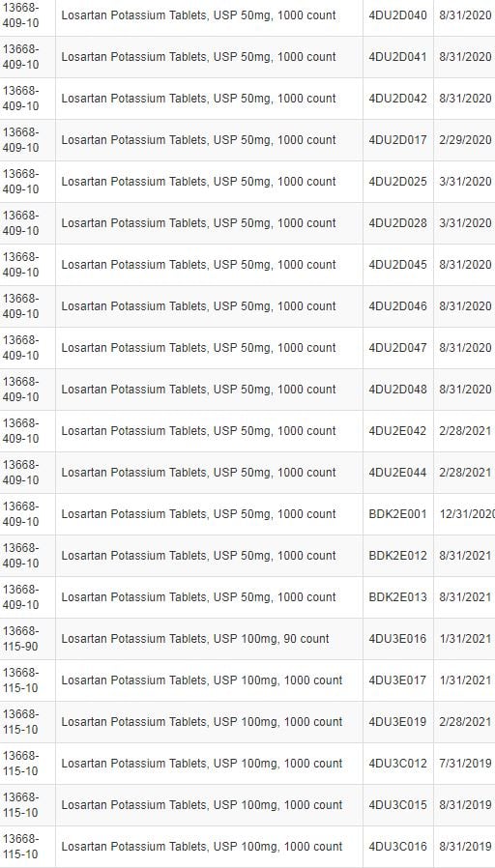Click expiration date 2/29/2020
The width and height of the screenshot is (495, 868).
point(465,140)
